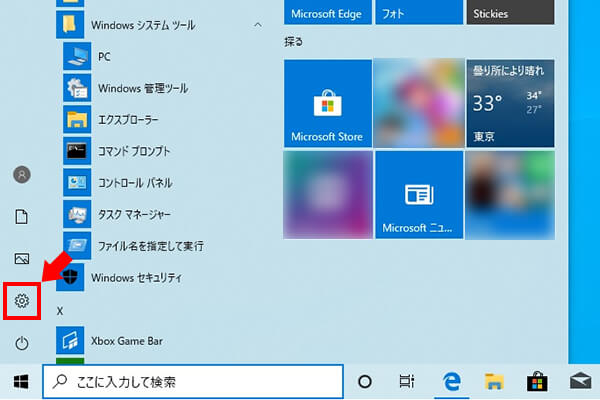Open the Mail icon on taskbar
The image size is (600, 400).
pyautogui.click(x=580, y=381)
